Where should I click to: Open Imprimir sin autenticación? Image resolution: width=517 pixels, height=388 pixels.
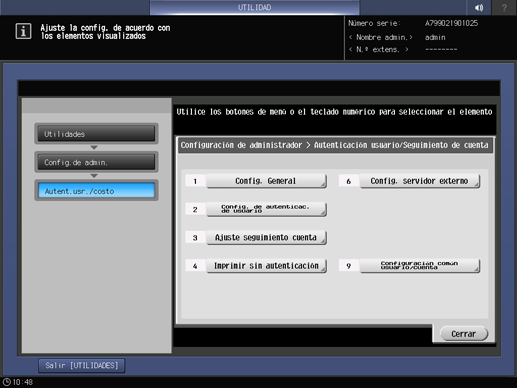(266, 266)
